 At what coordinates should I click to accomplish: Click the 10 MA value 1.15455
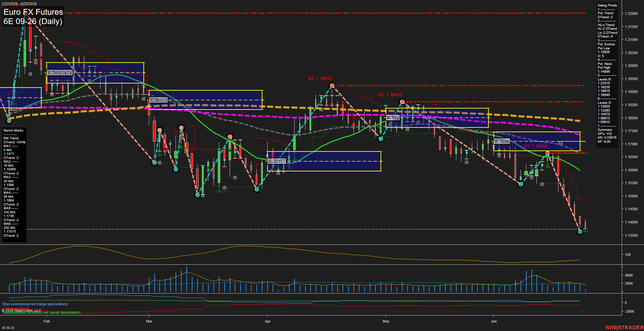pos(10,169)
